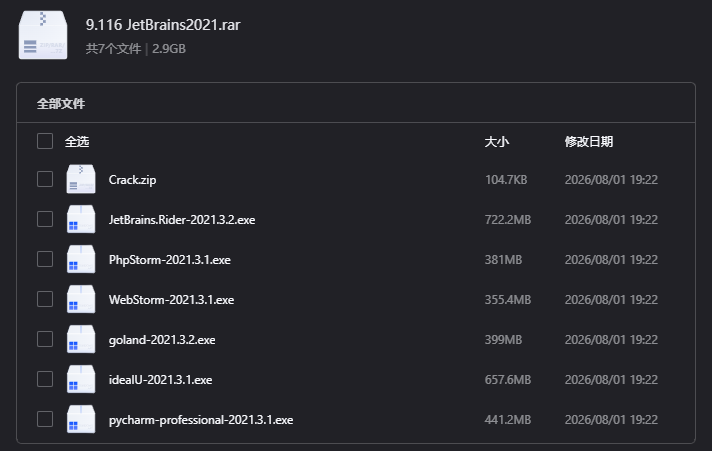Click the 大小 column header
The image size is (712, 451).
pyautogui.click(x=496, y=142)
